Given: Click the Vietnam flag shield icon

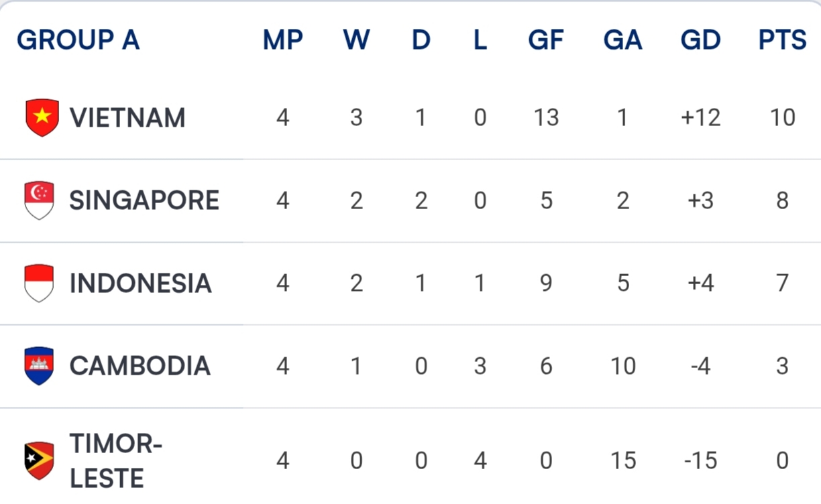Looking at the screenshot, I should pyautogui.click(x=42, y=117).
